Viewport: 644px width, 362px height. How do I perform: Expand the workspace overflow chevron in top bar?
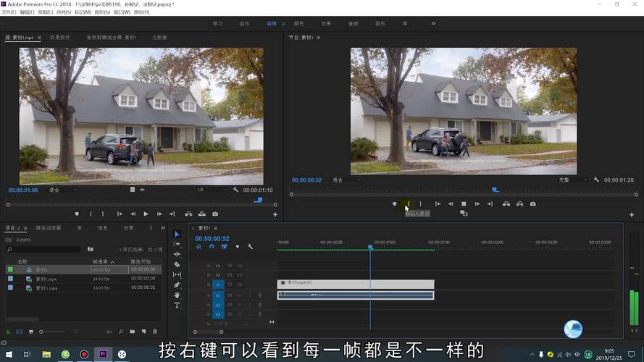coord(433,23)
